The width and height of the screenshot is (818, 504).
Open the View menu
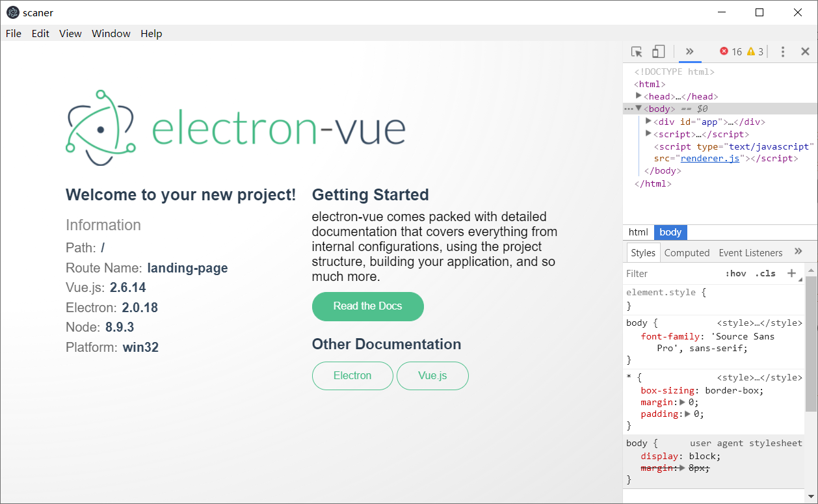70,34
